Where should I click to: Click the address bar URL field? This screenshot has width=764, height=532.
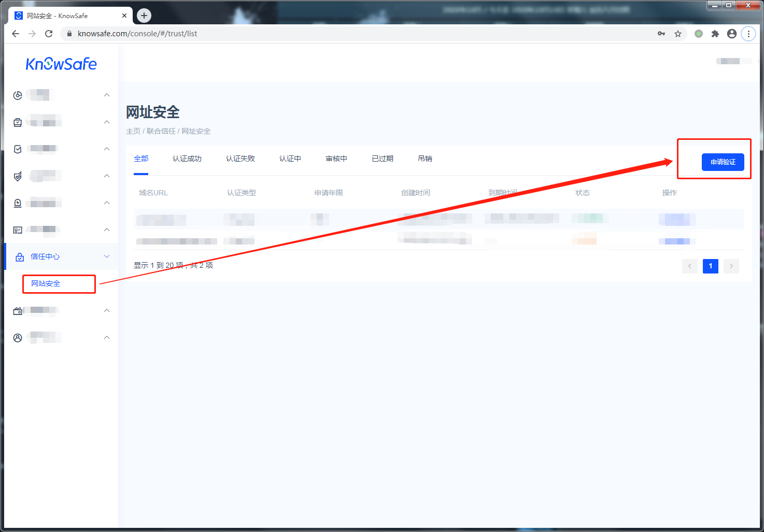coord(363,34)
